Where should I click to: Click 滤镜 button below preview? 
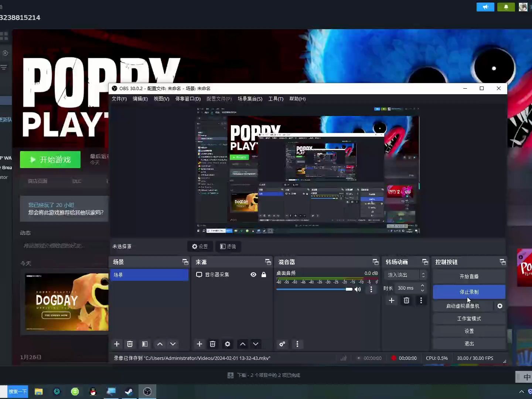tap(228, 246)
